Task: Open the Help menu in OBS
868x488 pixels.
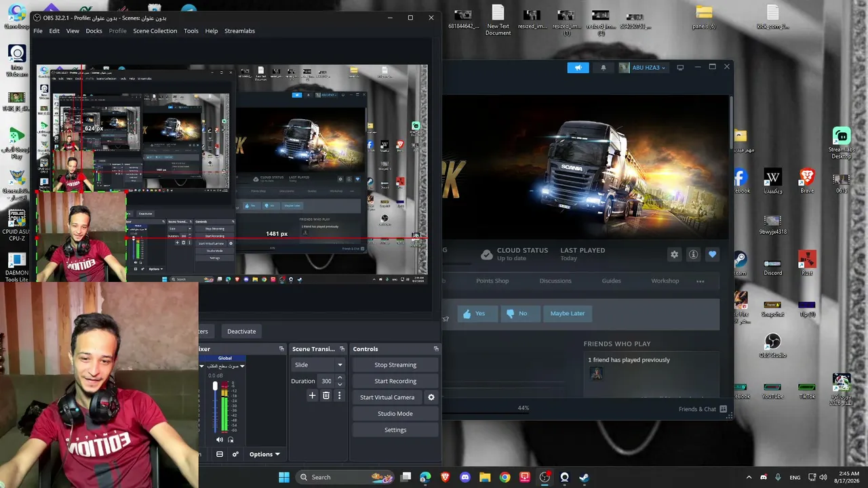Action: tap(212, 30)
